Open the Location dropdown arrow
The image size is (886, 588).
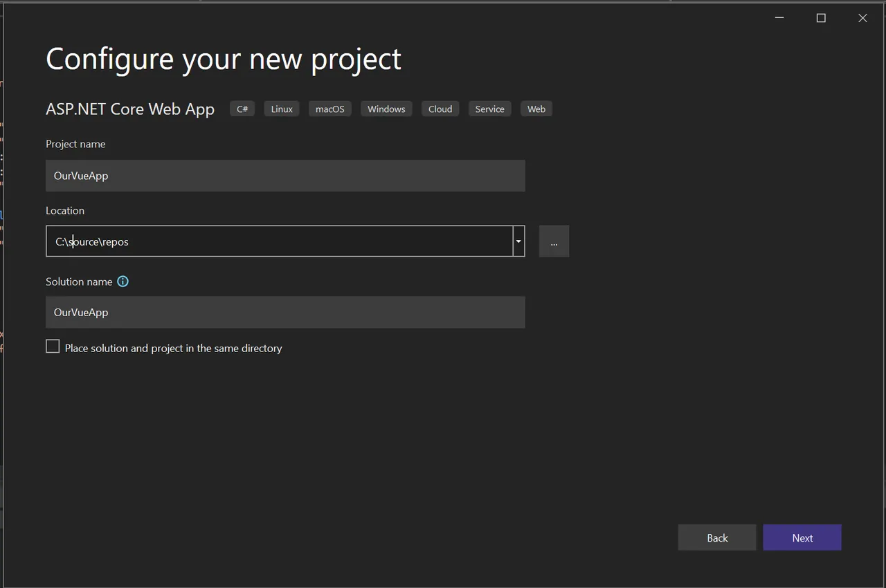(518, 241)
